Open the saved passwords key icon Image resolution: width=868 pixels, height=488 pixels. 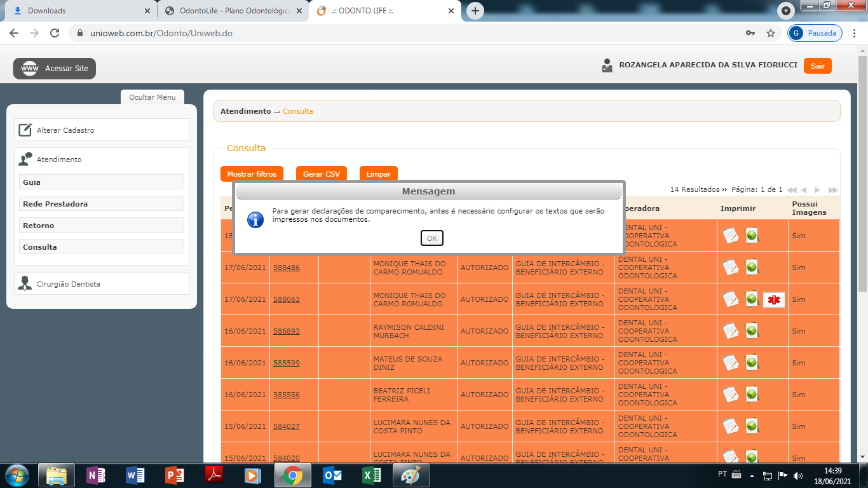tap(750, 33)
